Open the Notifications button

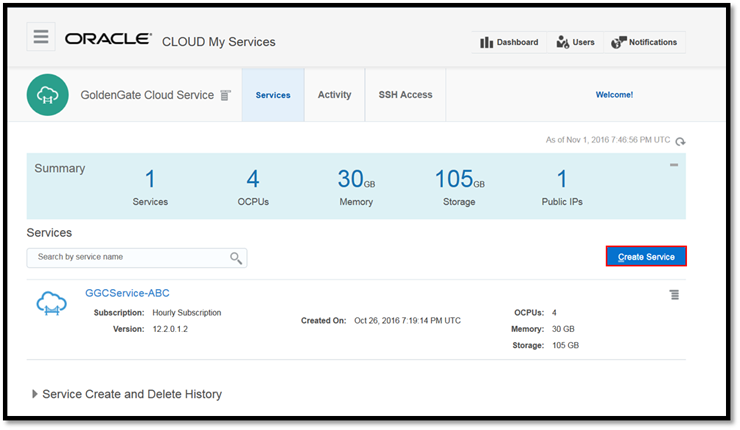pos(645,42)
